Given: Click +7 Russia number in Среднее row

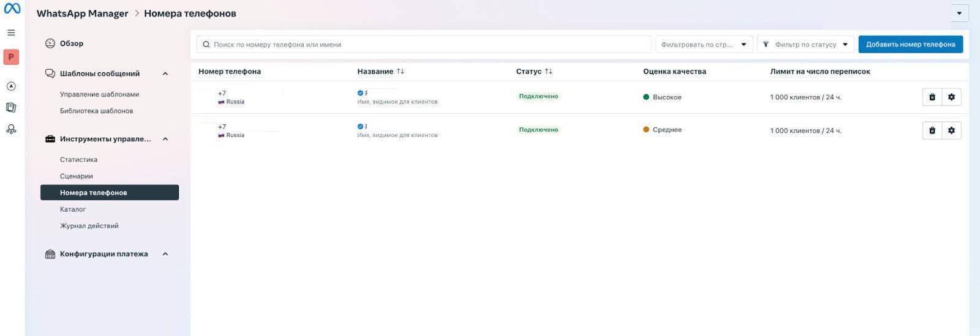Looking at the screenshot, I should coord(231,131).
